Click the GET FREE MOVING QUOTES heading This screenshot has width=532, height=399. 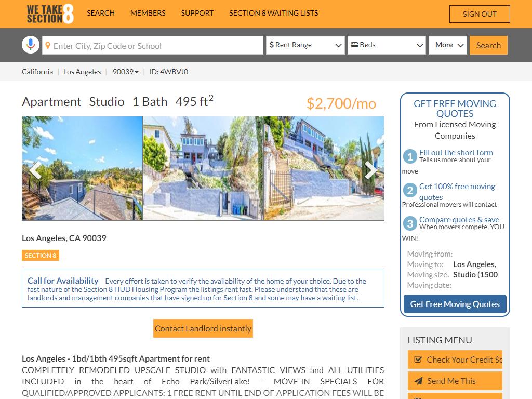coord(455,109)
